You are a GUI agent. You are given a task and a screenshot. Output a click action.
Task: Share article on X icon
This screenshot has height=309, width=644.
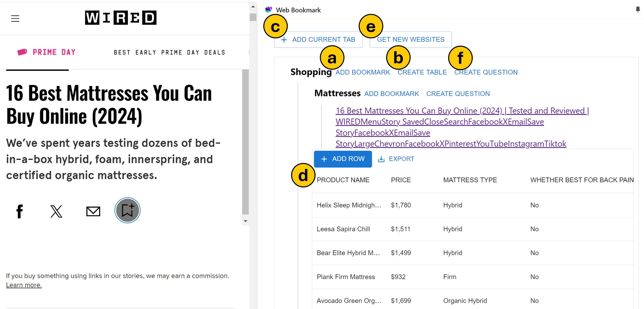click(56, 211)
